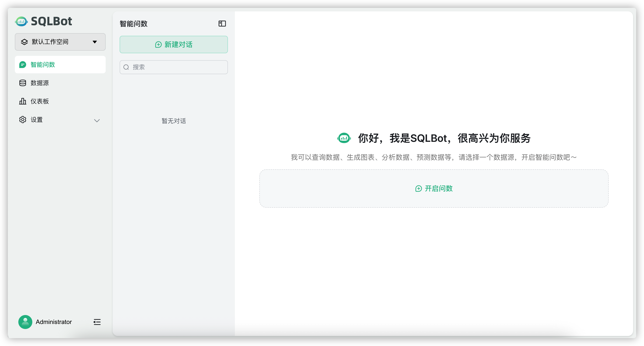Click the panel collapse icon beside 智能问数 header
This screenshot has width=644, height=346.
point(222,24)
